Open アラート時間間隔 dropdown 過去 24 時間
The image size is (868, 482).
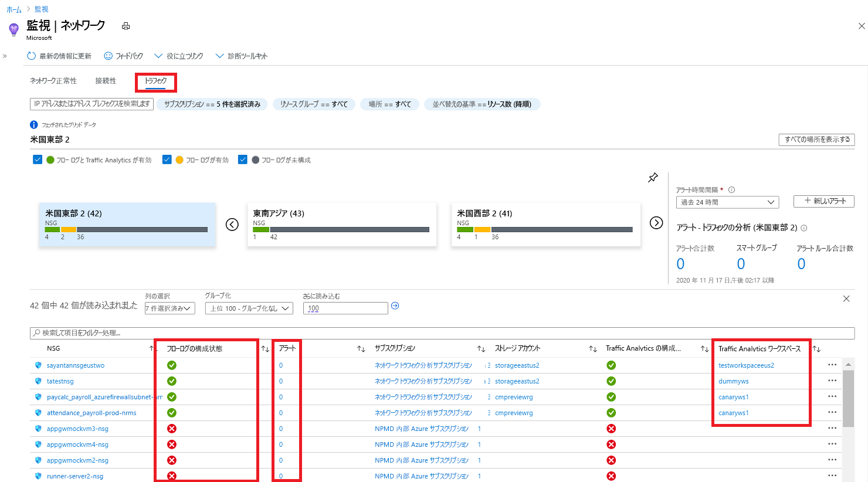click(727, 202)
